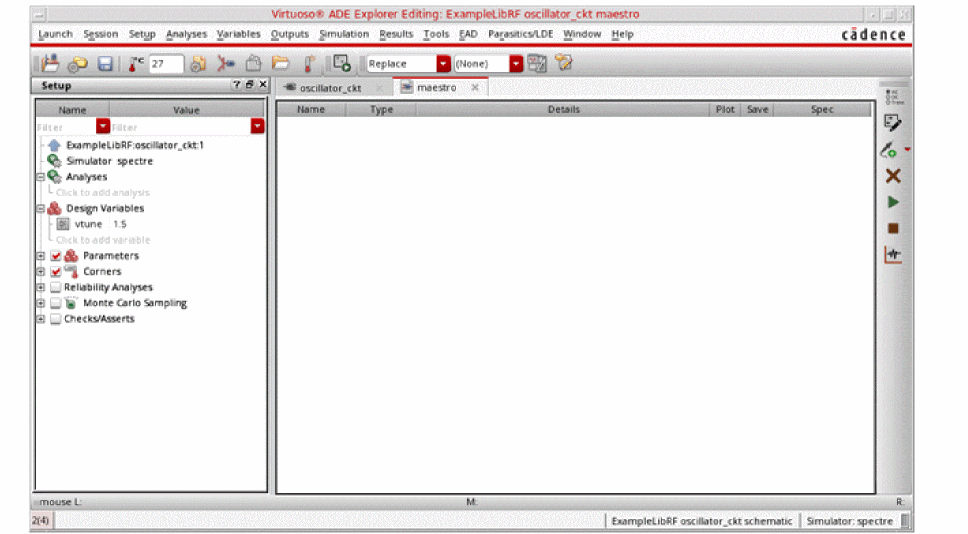Screen dimensions: 968x534
Task: Click the AC/DC/Trans analysis selector icon
Action: (x=892, y=96)
